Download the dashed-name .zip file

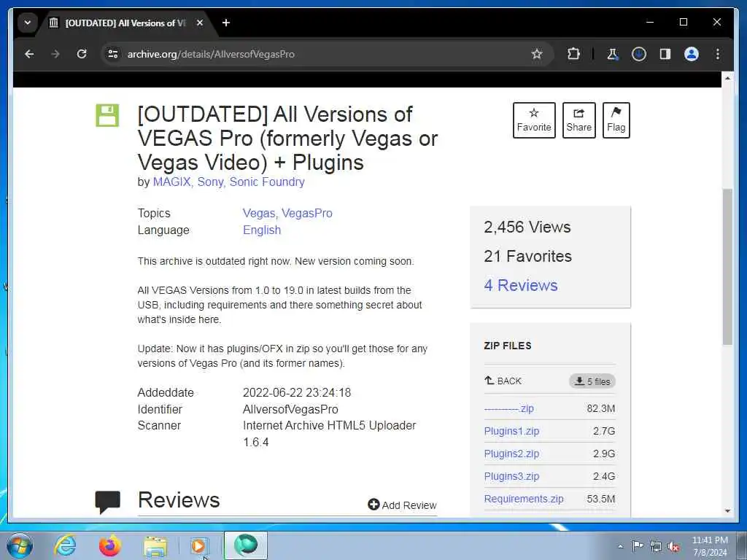[508, 408]
